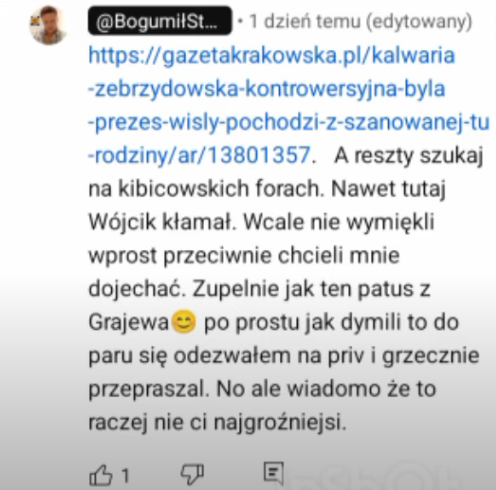Click the thumbs down dislike icon
The width and height of the screenshot is (496, 490).
pyautogui.click(x=192, y=475)
